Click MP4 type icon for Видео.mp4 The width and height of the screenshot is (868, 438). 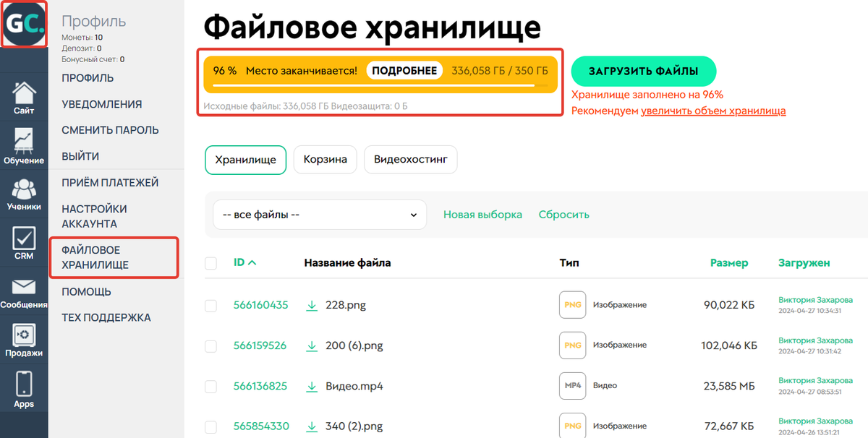[573, 386]
